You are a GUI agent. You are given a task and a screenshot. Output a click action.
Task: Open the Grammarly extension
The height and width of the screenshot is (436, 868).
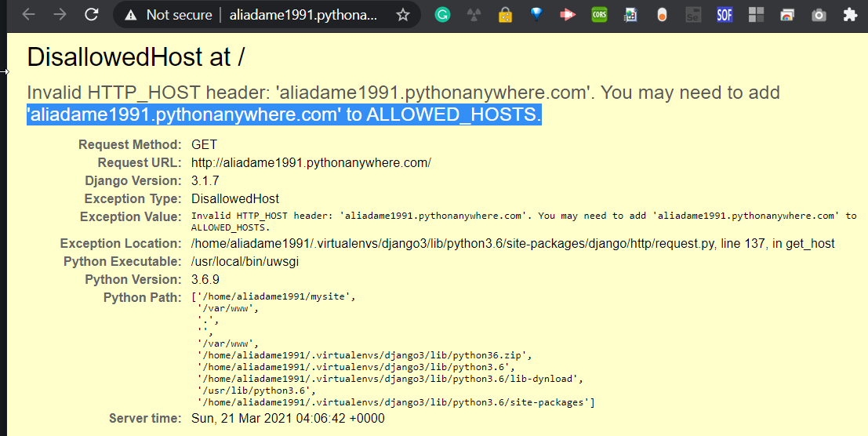[441, 15]
